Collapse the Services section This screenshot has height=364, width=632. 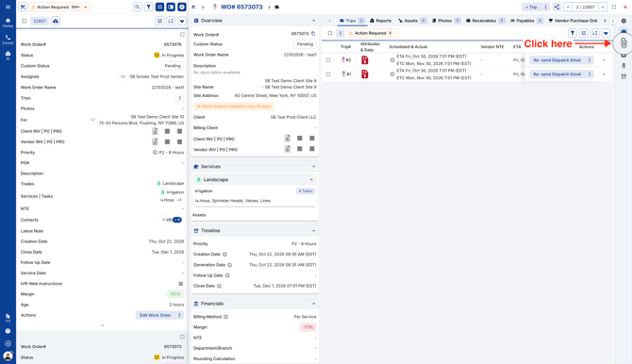pyautogui.click(x=313, y=167)
